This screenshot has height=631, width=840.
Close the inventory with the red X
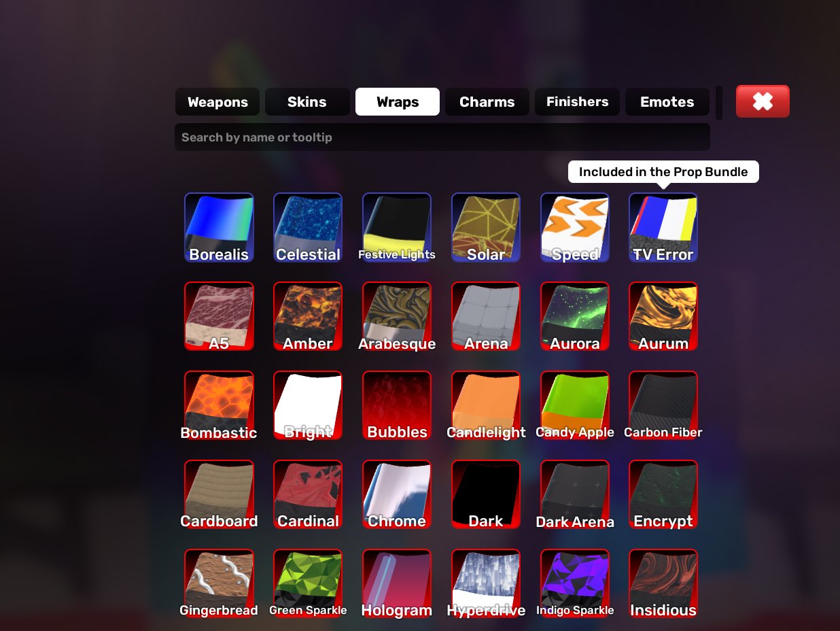pos(763,101)
